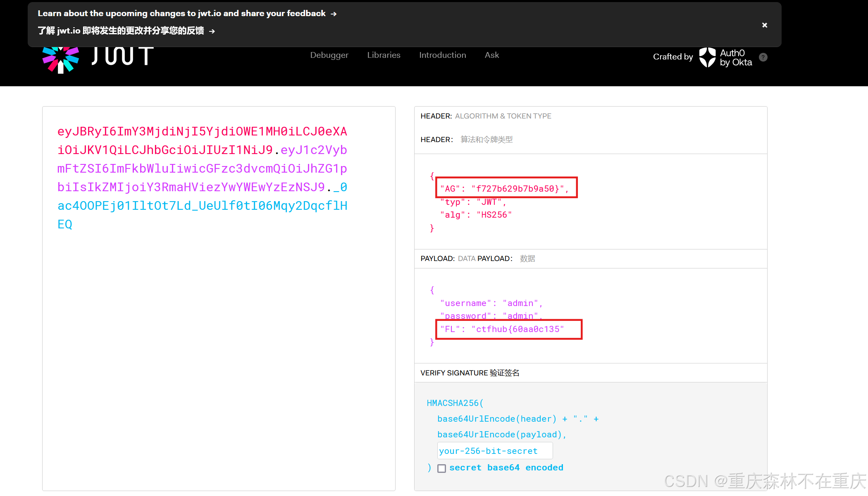Image resolution: width=868 pixels, height=496 pixels.
Task: Enable secret base64 encoded checkbox
Action: (441, 468)
